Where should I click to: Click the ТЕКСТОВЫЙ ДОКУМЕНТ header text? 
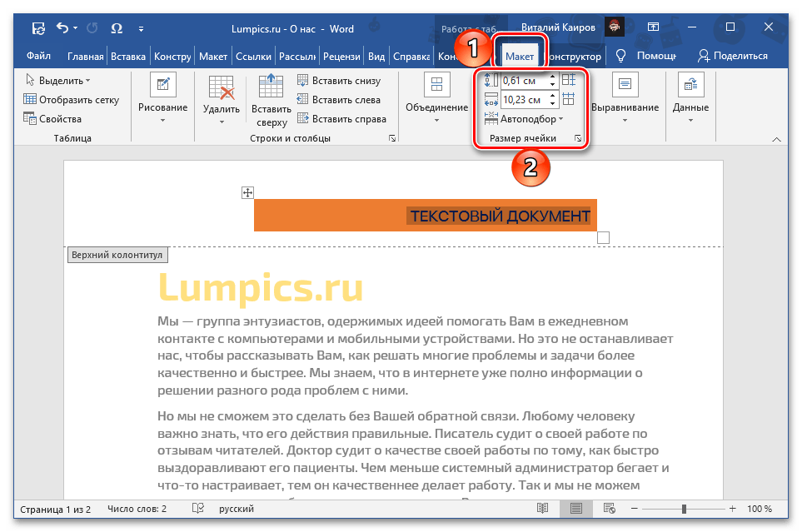click(x=501, y=216)
